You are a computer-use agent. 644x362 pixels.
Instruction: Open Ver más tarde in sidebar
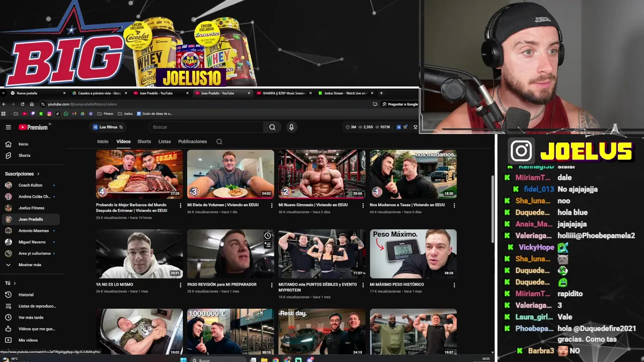(30, 318)
